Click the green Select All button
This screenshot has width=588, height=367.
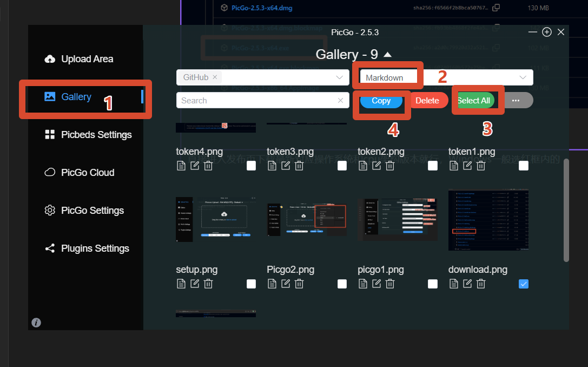(474, 101)
